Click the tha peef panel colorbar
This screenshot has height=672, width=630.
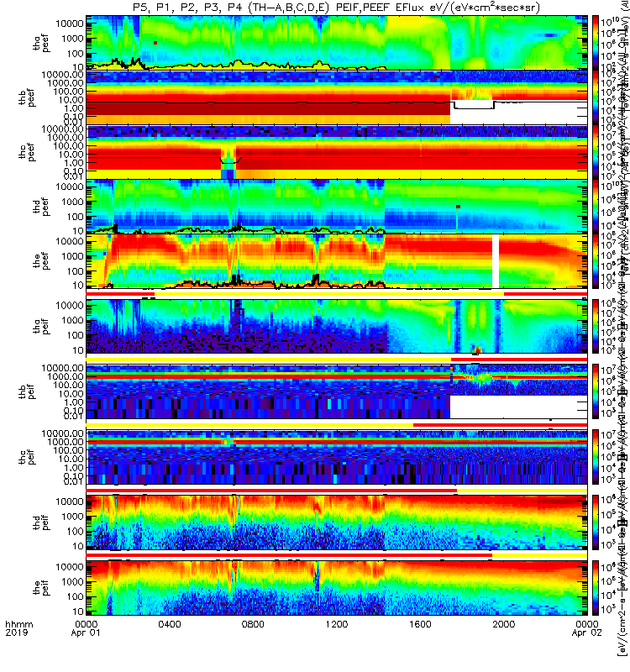click(596, 43)
